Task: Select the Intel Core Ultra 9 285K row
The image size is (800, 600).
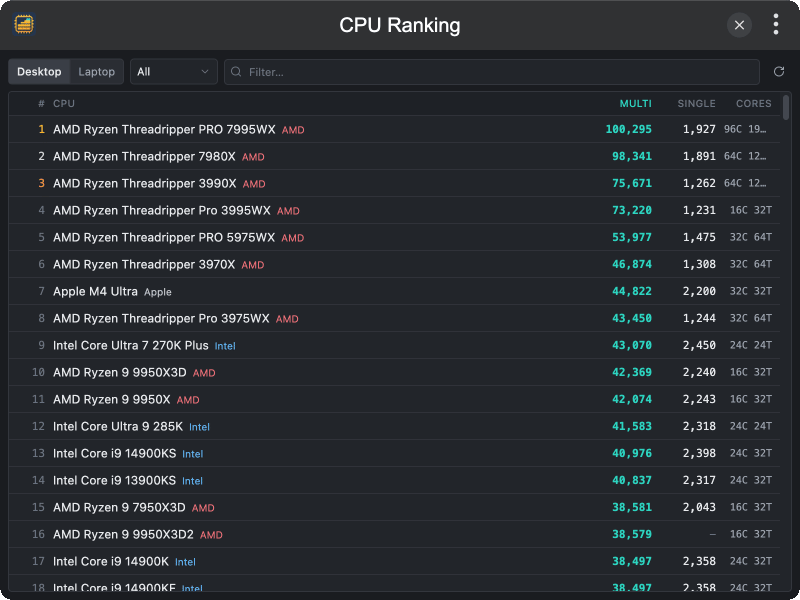Action: tap(394, 427)
